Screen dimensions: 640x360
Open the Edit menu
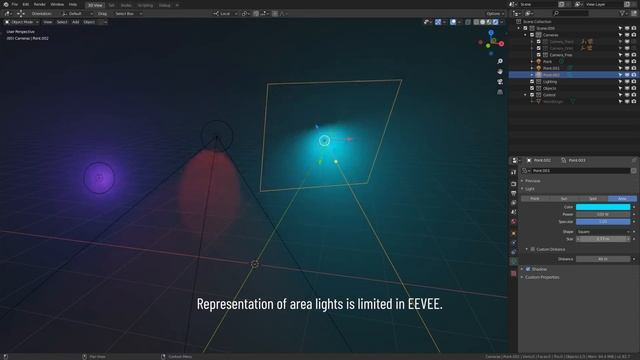26,4
